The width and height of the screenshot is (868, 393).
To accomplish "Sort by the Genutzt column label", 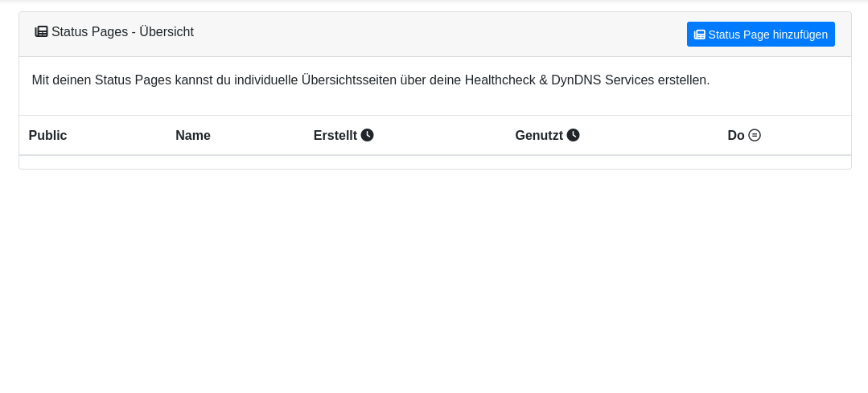I will [x=539, y=135].
